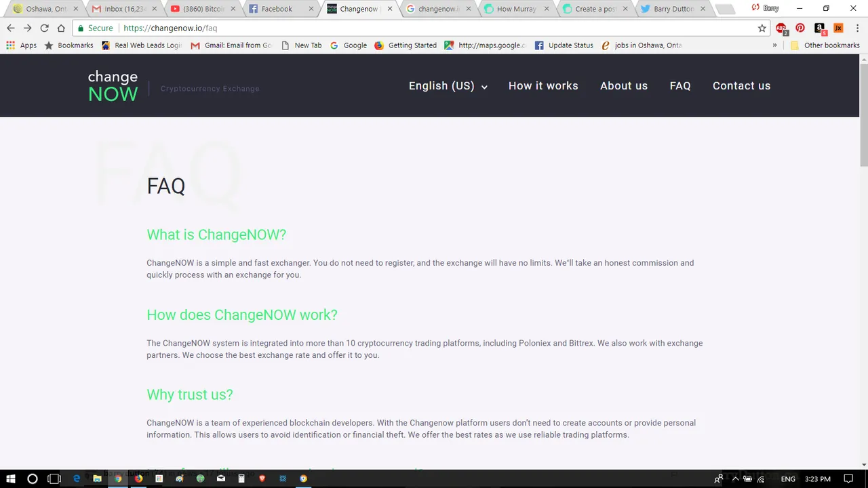Go back with the browser back arrow
The height and width of the screenshot is (488, 868).
[10, 28]
